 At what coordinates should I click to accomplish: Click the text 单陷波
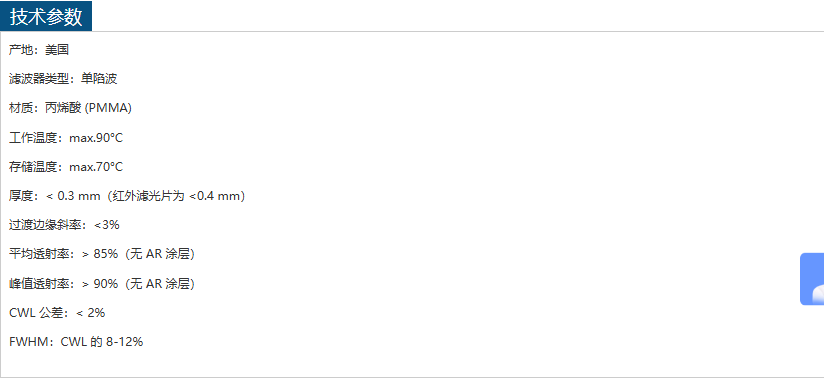coord(99,79)
